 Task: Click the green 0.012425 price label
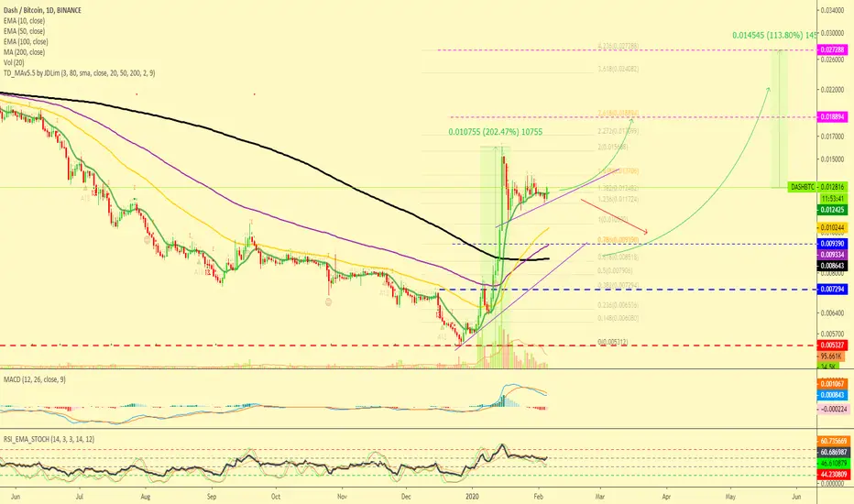[833, 210]
